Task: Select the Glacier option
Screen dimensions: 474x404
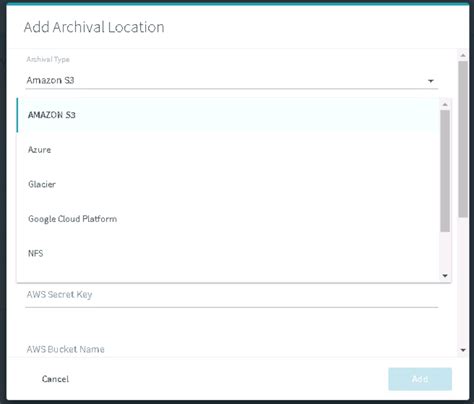Action: click(228, 184)
